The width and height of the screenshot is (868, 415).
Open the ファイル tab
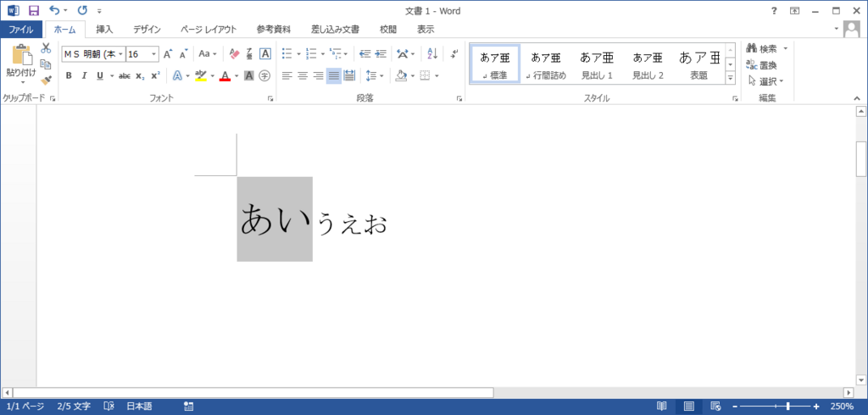(21, 30)
